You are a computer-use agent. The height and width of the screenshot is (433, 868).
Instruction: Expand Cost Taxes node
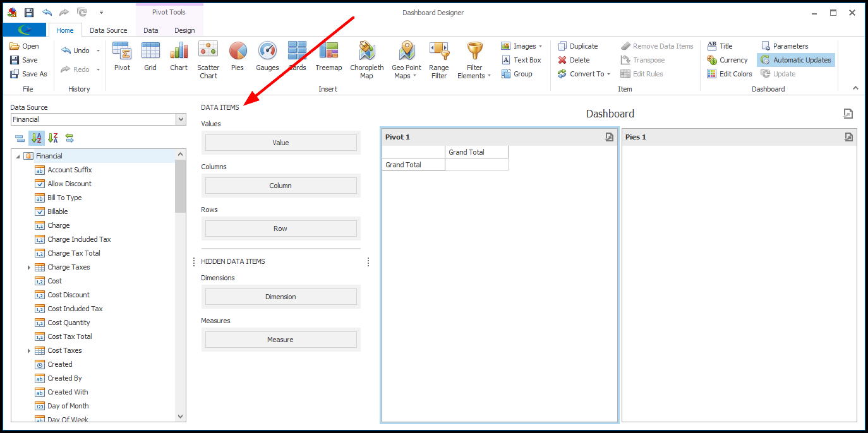29,351
